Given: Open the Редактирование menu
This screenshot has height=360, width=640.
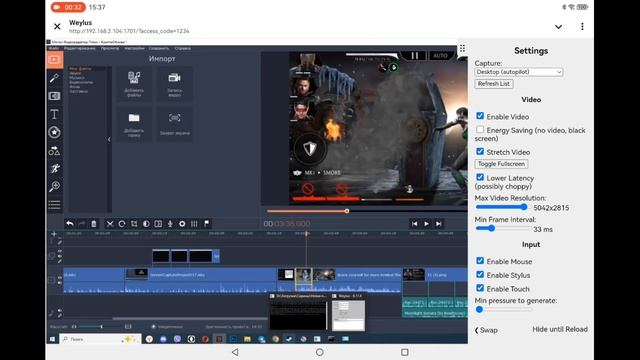Looking at the screenshot, I should click(80, 48).
